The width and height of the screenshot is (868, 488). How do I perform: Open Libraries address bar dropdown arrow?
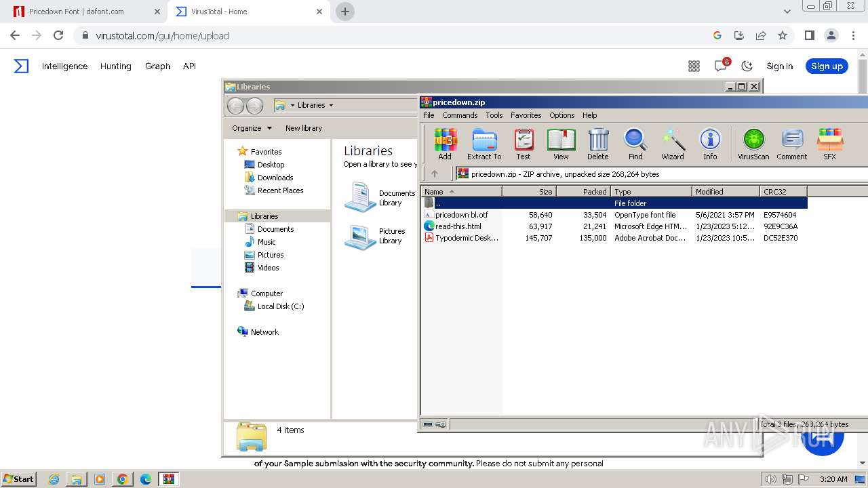click(x=331, y=105)
